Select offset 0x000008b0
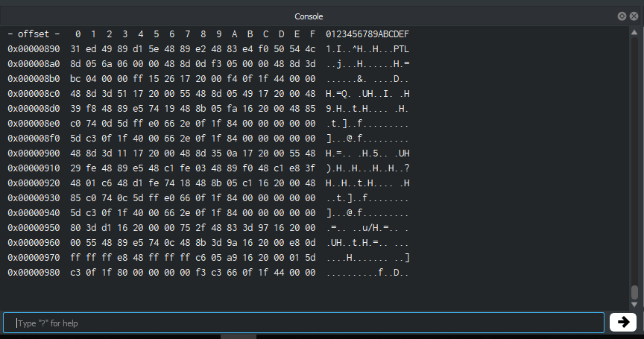Image resolution: width=644 pixels, height=339 pixels. click(x=34, y=79)
